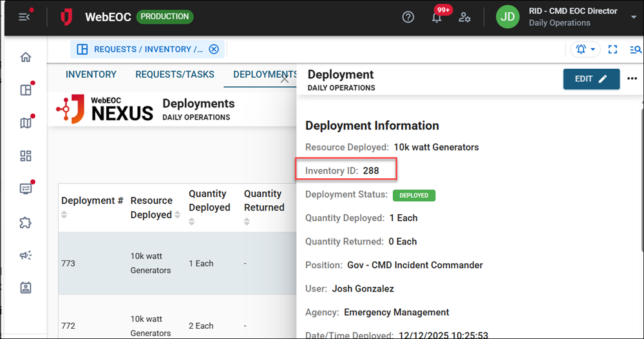Open the Home icon in sidebar
This screenshot has width=644, height=339.
26,57
